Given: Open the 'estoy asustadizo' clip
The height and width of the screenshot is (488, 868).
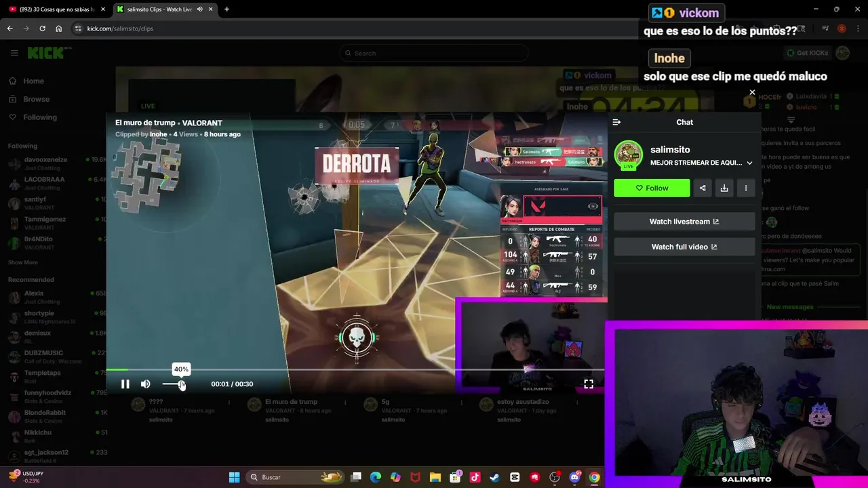Looking at the screenshot, I should pos(522,402).
